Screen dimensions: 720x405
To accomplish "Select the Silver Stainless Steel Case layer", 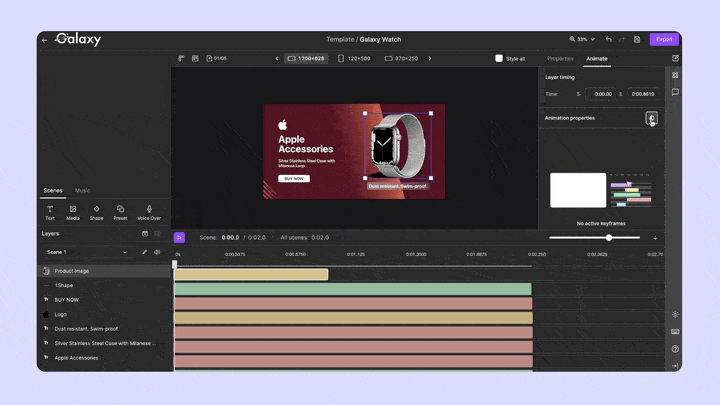I will tap(104, 343).
